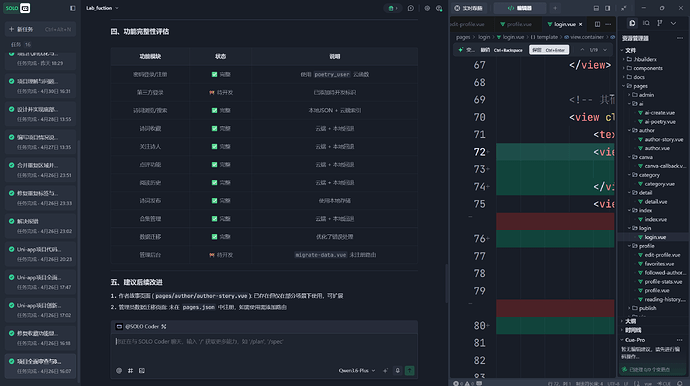Viewport: 690px width, 386px height.
Task: Open the source control branch icon
Action: pos(660,23)
